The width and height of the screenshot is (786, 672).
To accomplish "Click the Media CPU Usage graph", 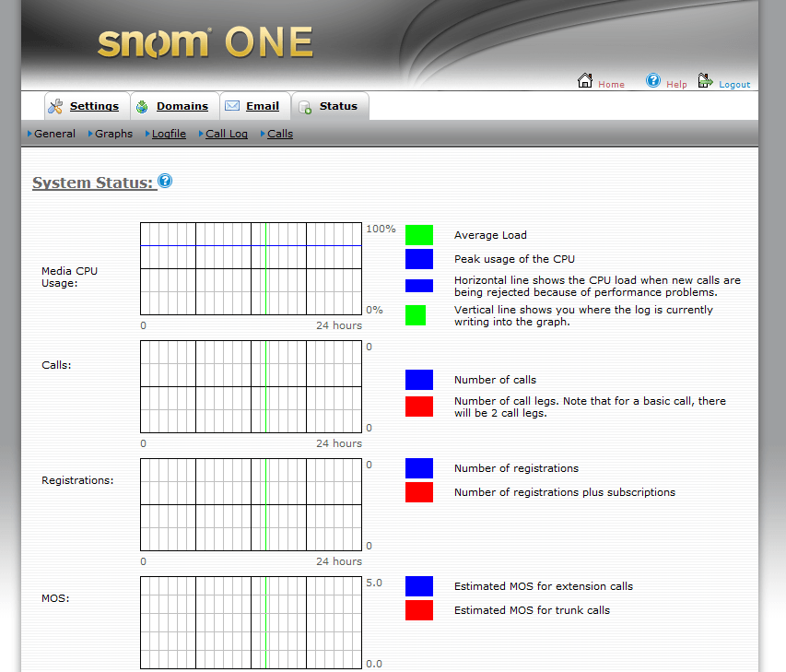I will coord(251,268).
